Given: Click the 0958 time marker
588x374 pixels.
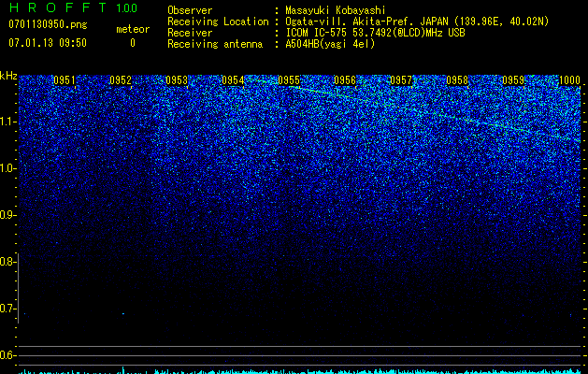Looking at the screenshot, I should pyautogui.click(x=457, y=80).
